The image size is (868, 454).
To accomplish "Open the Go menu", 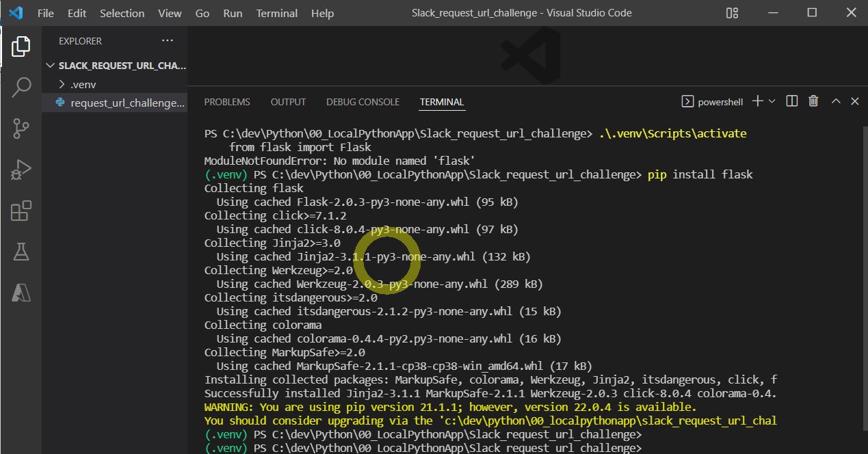I will click(x=202, y=13).
